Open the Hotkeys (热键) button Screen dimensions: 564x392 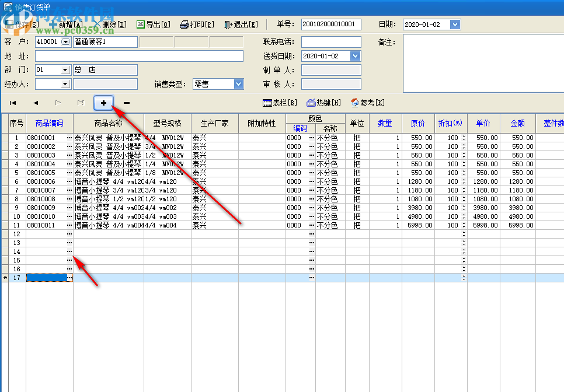(324, 103)
